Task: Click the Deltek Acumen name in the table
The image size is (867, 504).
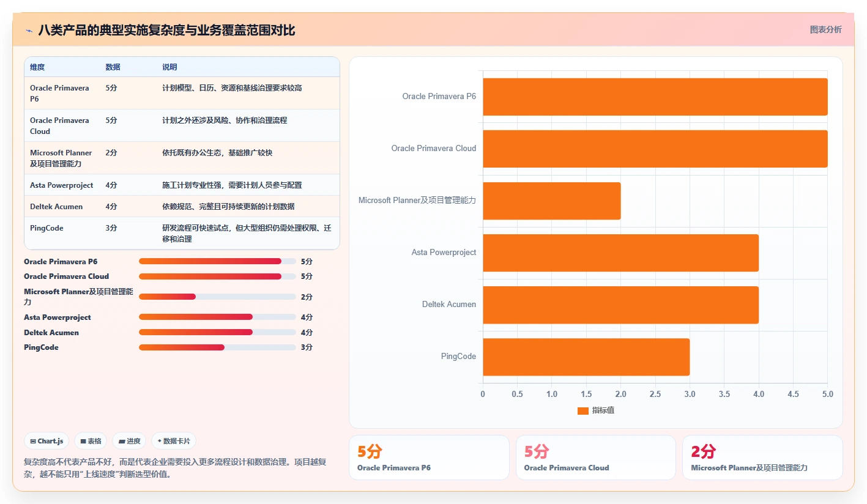Action: coord(56,206)
